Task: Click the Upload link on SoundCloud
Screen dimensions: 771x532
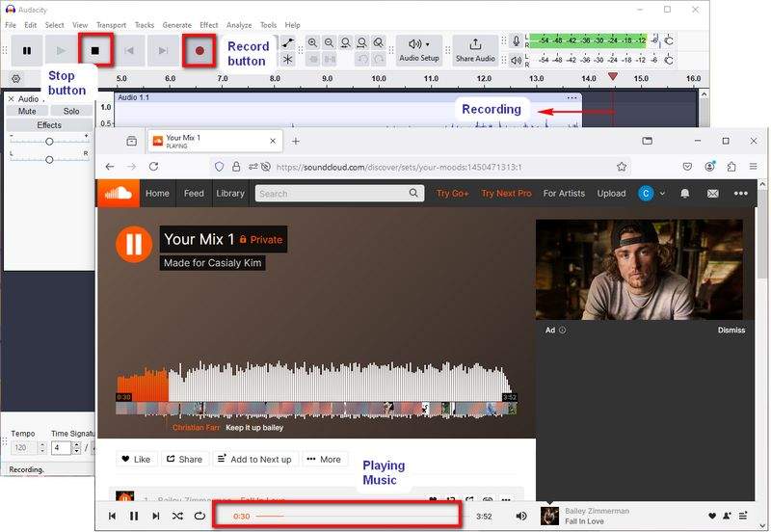Action: click(611, 193)
